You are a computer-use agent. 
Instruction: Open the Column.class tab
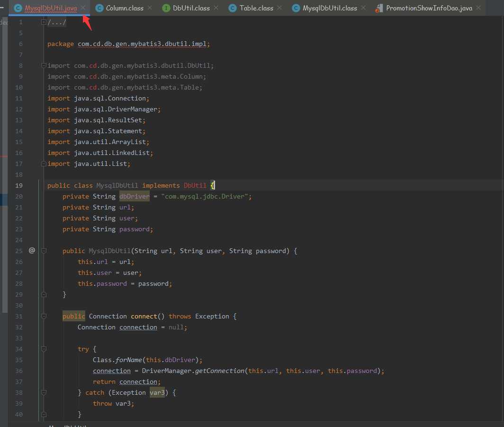coord(125,8)
